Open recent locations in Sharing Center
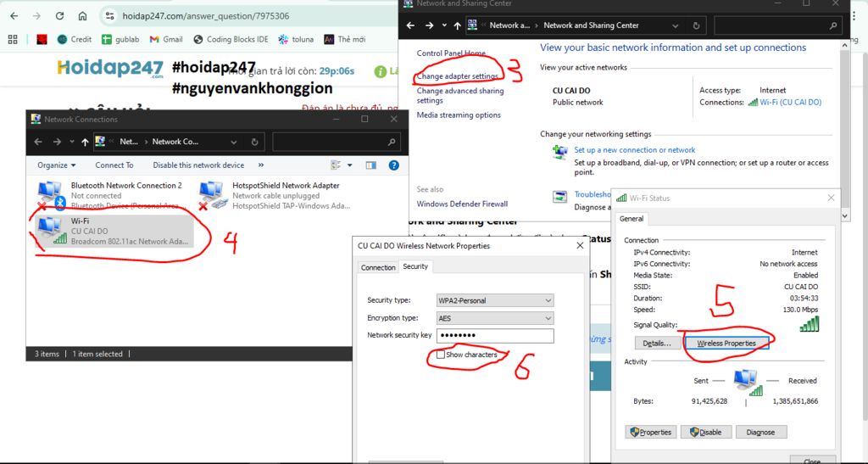This screenshot has width=868, height=464. point(444,25)
